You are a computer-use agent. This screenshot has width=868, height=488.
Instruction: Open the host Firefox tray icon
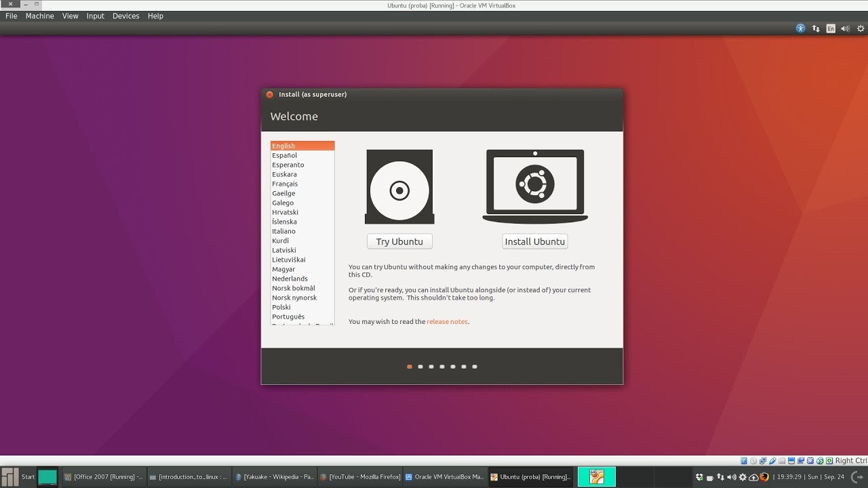[765, 477]
